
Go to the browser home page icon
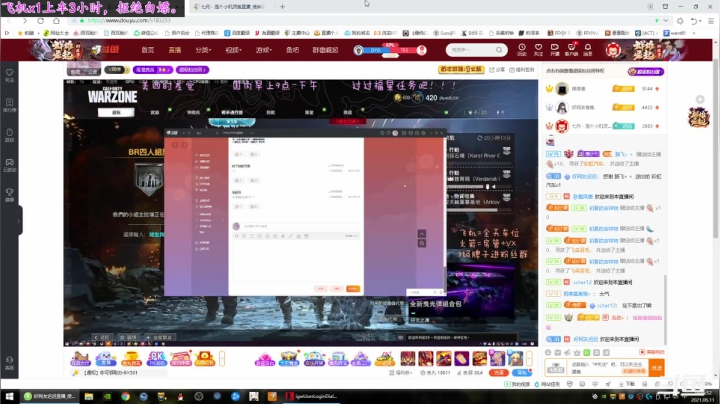point(56,21)
